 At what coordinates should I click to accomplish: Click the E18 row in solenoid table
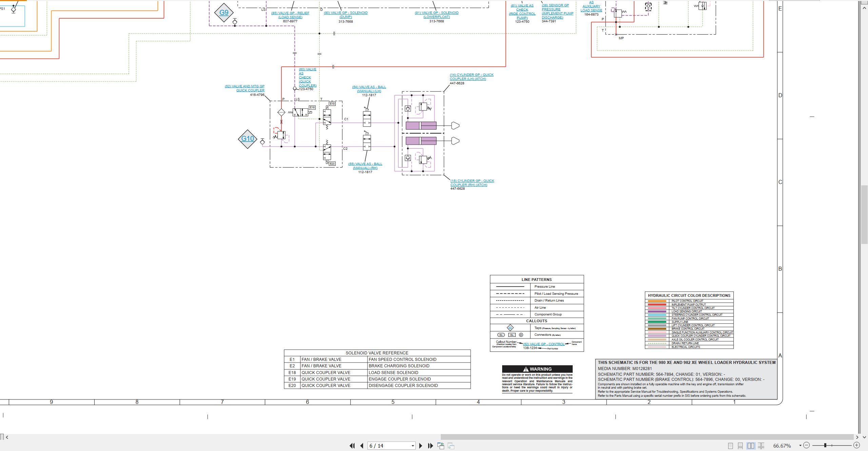pos(377,372)
